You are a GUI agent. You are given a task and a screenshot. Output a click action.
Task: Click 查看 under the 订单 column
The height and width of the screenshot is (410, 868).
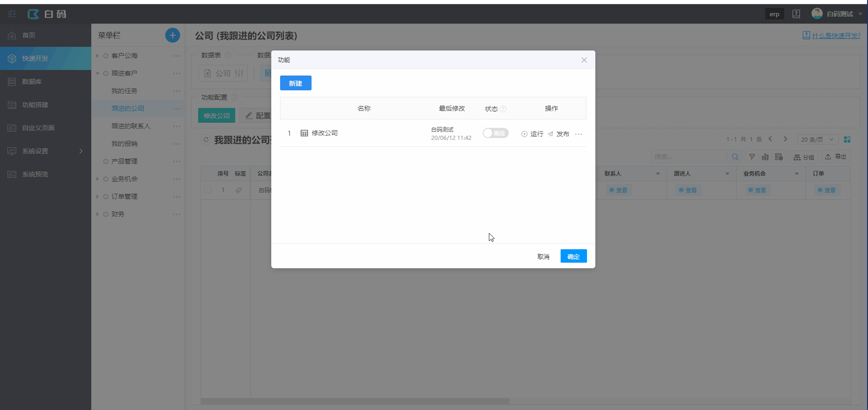coord(827,190)
